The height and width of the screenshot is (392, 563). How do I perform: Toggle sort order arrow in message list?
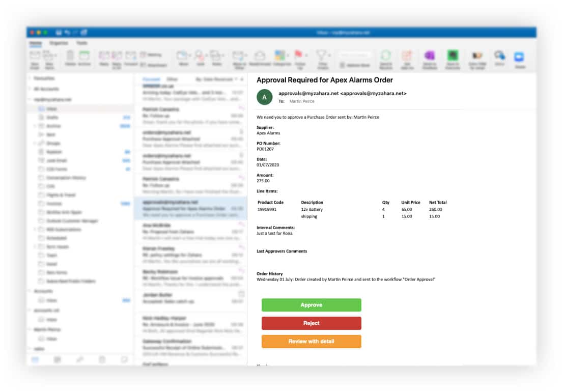click(x=242, y=79)
